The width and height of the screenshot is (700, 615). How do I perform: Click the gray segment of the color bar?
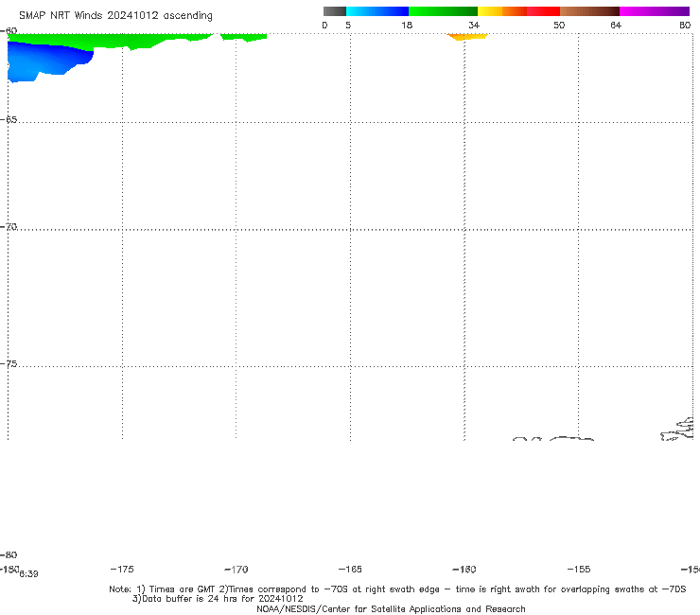tap(334, 11)
